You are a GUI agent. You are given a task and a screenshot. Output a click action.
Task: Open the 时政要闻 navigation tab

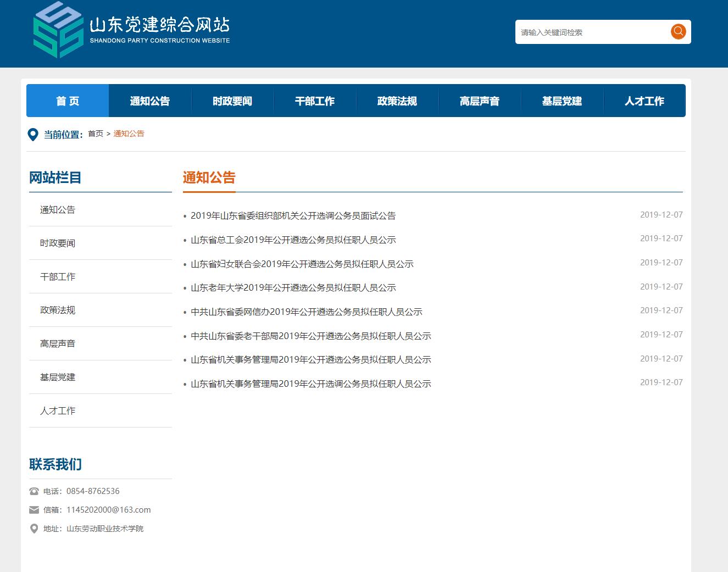[232, 101]
